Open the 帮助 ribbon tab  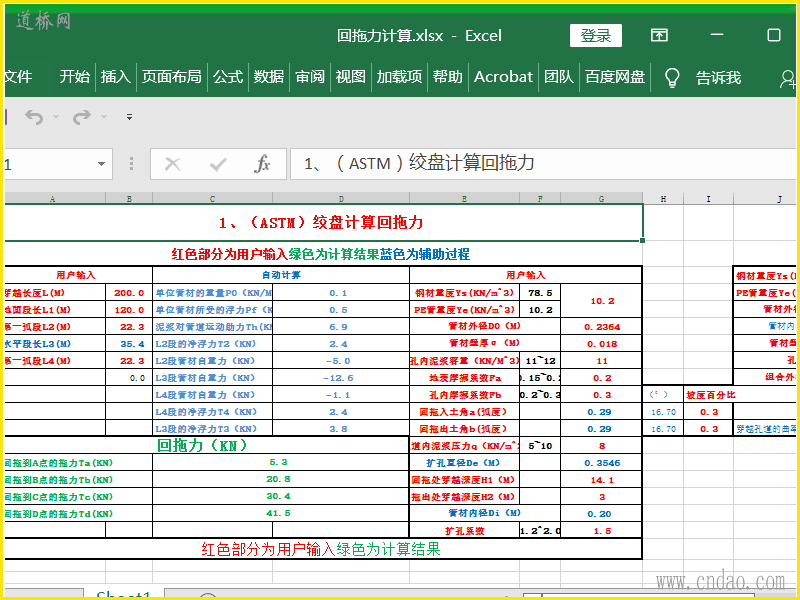point(448,77)
